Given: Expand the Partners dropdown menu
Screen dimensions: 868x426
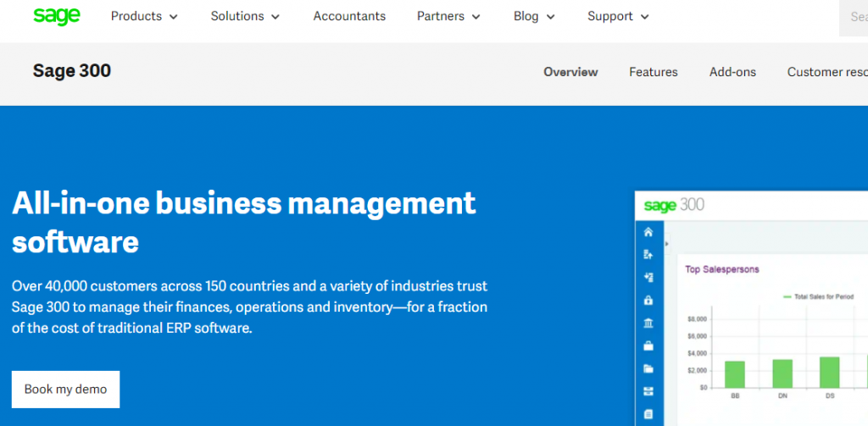Looking at the screenshot, I should (448, 17).
